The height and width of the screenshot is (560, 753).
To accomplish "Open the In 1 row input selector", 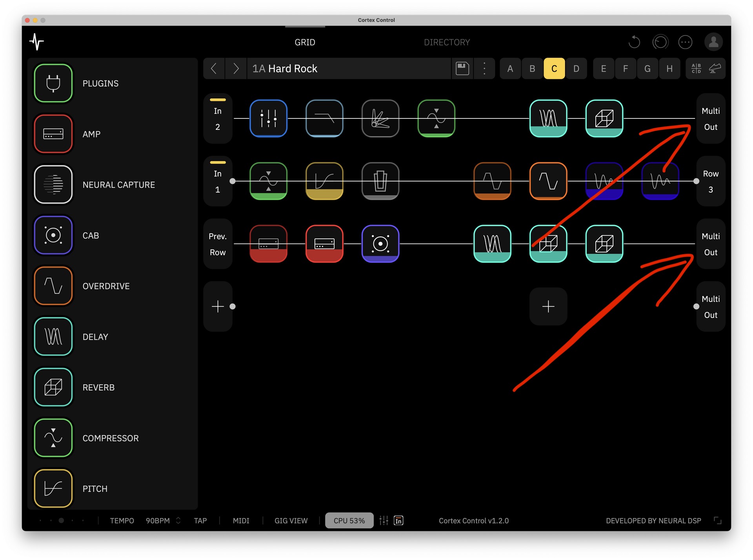I will tap(218, 181).
